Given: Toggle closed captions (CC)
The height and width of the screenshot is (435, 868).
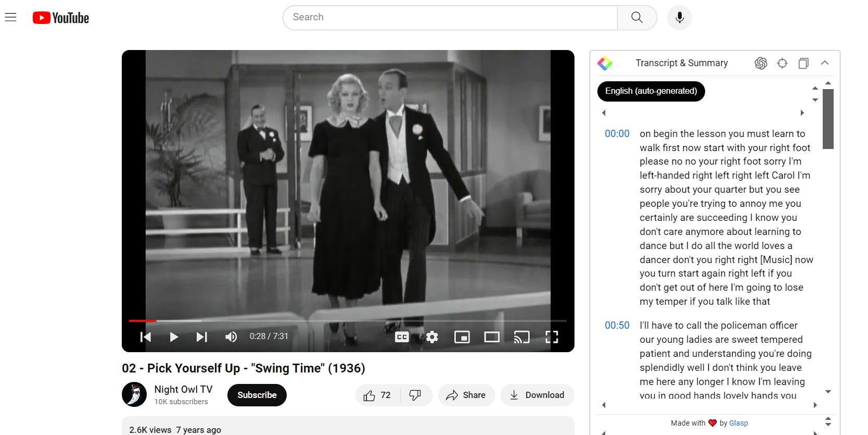Looking at the screenshot, I should point(402,337).
